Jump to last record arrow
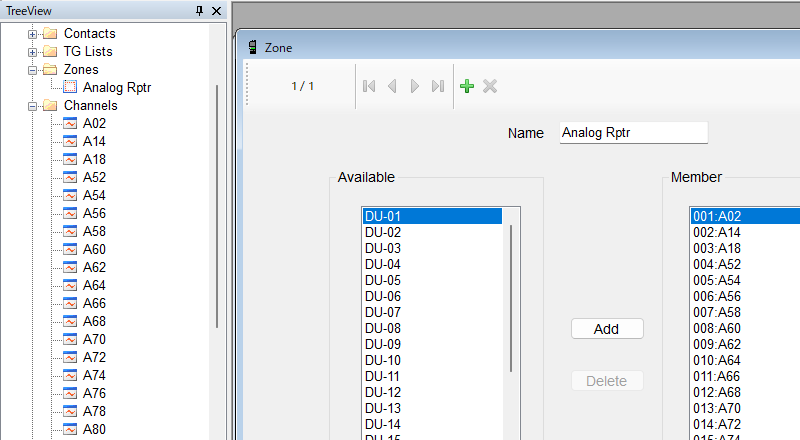800x440 pixels. pyautogui.click(x=438, y=87)
